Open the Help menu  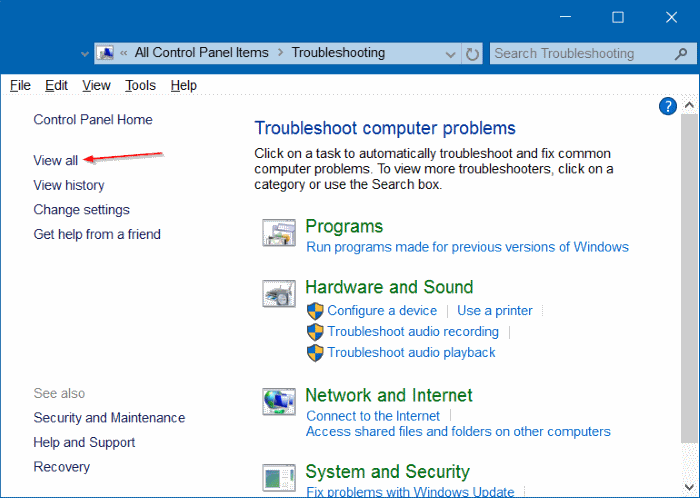[x=183, y=85]
